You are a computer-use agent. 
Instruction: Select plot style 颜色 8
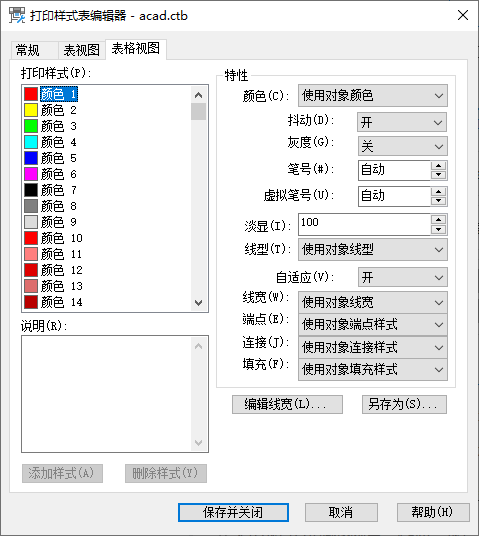coord(59,206)
